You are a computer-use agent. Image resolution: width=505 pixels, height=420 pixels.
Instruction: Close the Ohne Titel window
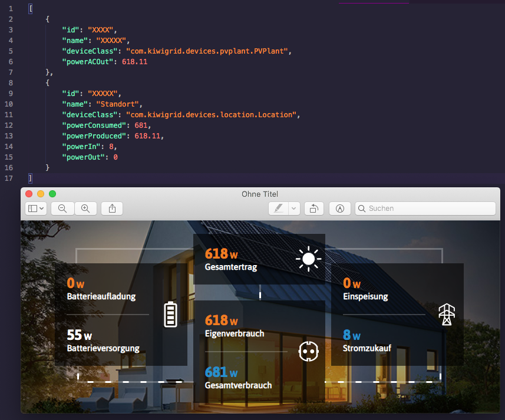[29, 194]
